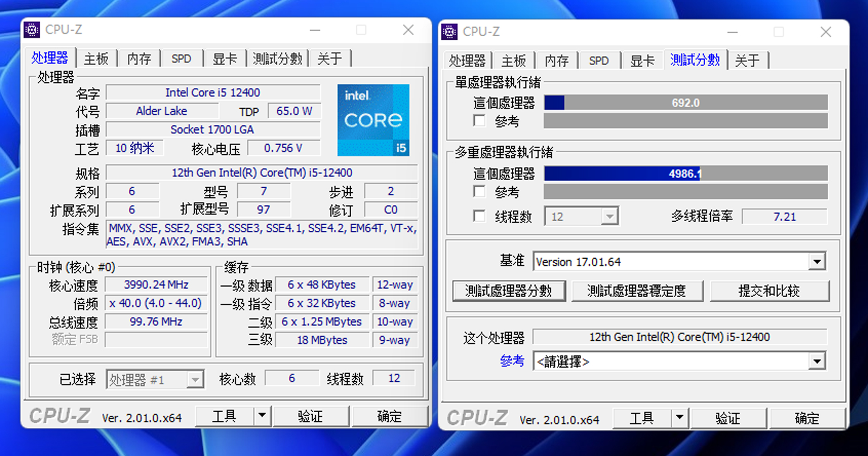Click 倍频 value x 40.0 (4.0 - 44.0)
Viewport: 868px width, 456px height.
click(x=156, y=303)
